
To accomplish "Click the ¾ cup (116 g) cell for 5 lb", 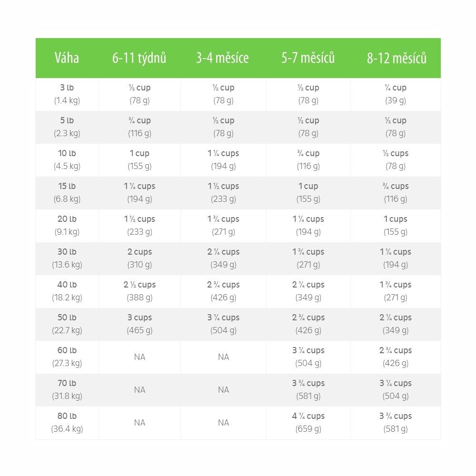I will pos(139,127).
